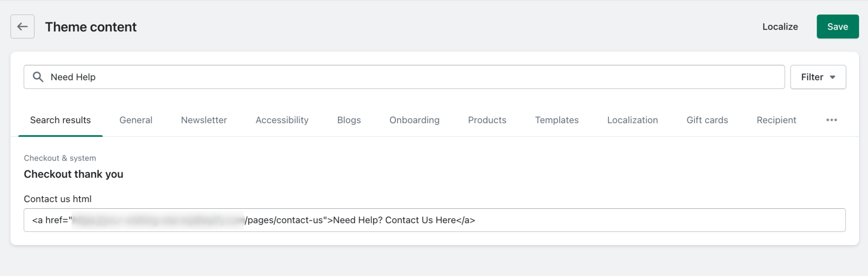Select the Products tab
868x276 pixels.
[x=487, y=120]
